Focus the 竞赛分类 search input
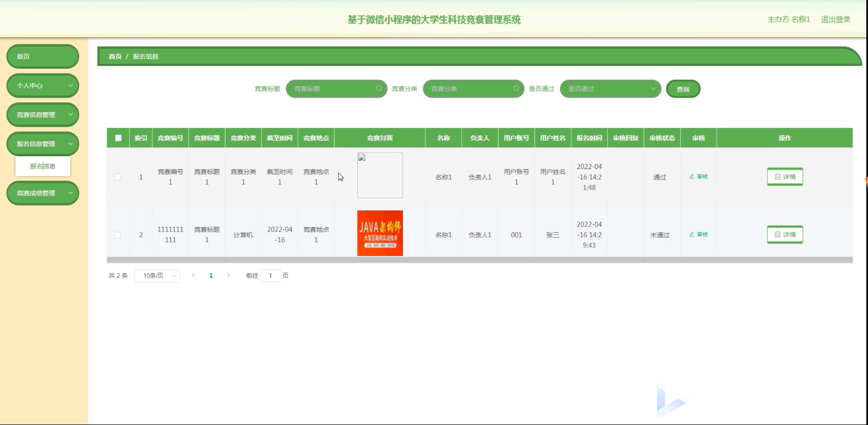This screenshot has height=425, width=868. (x=474, y=89)
